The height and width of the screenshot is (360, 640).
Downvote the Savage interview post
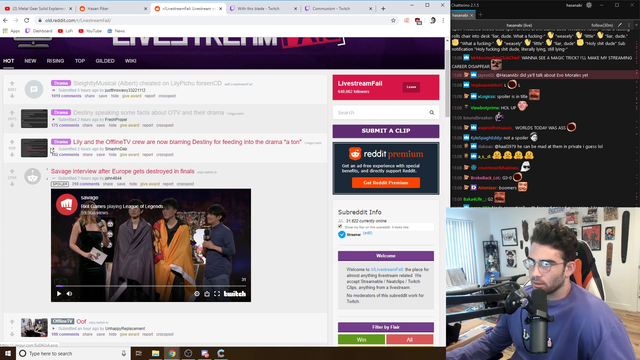pos(12,184)
